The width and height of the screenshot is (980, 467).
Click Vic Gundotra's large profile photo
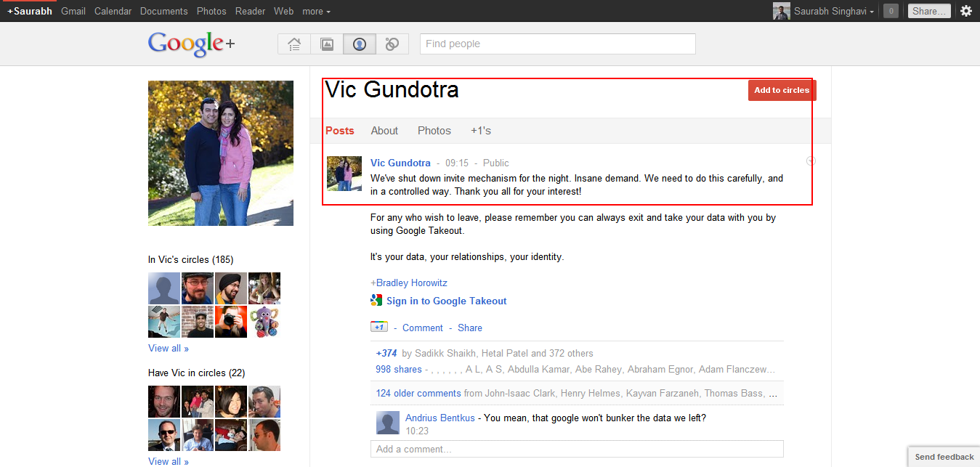point(221,153)
